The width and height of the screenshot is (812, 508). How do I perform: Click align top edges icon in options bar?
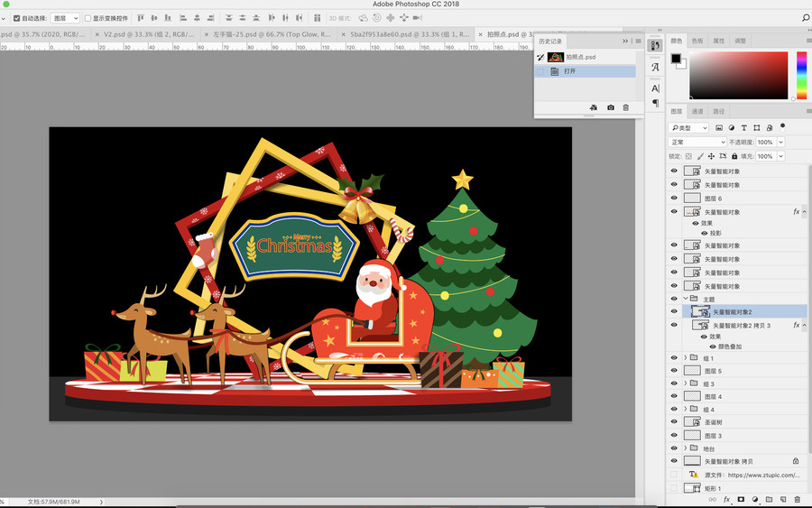coord(141,18)
